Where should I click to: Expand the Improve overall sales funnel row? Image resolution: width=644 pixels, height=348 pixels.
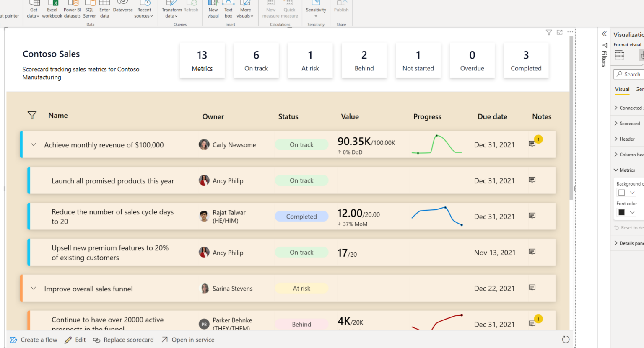33,288
